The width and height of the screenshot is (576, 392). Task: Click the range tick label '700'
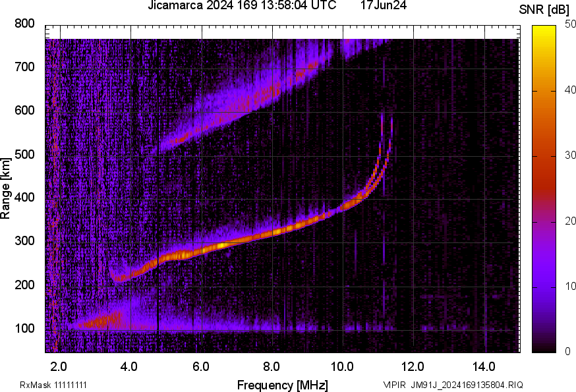[24, 67]
